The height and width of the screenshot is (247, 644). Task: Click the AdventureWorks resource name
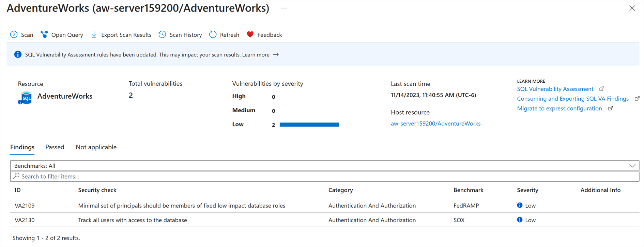coord(65,96)
